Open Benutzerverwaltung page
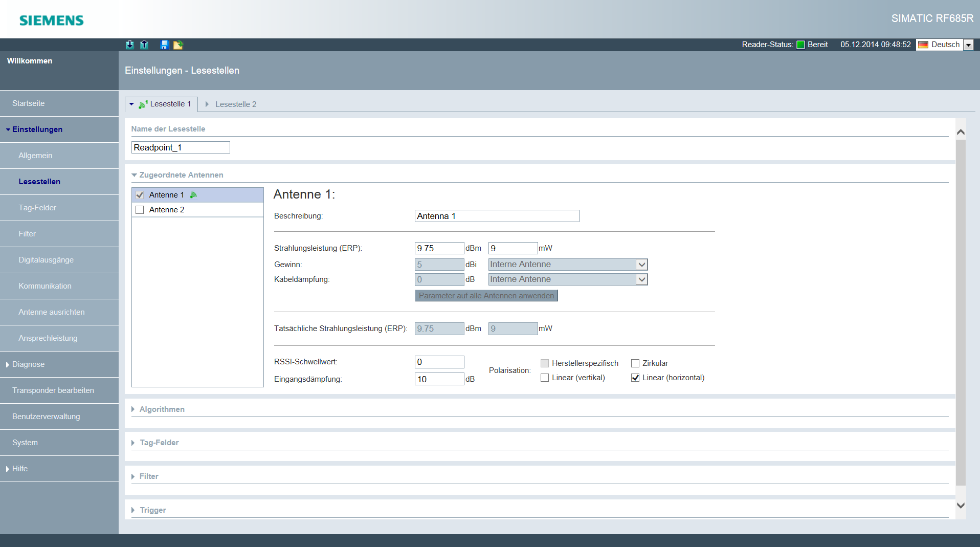Screen dimensions: 980x547 click(59, 417)
